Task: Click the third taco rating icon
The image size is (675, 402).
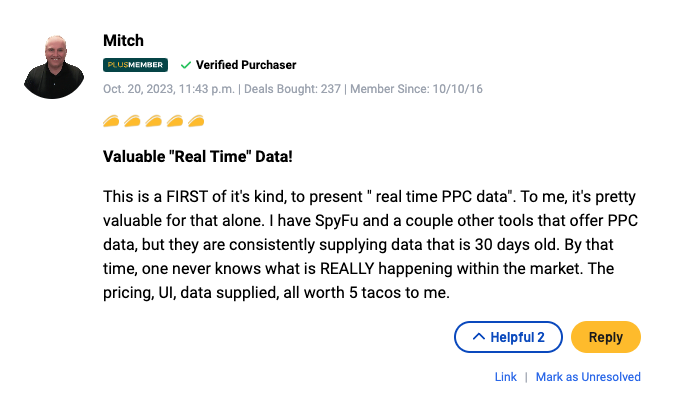Action: [153, 121]
